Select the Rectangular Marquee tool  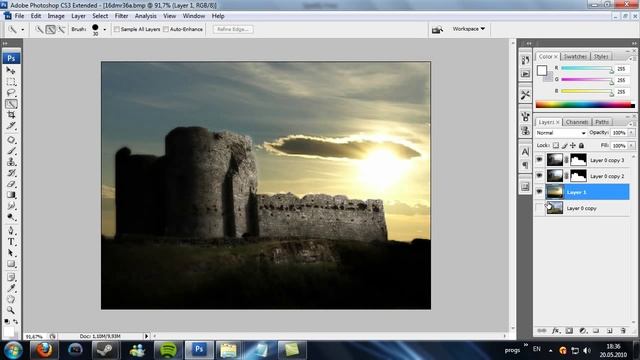pyautogui.click(x=11, y=82)
